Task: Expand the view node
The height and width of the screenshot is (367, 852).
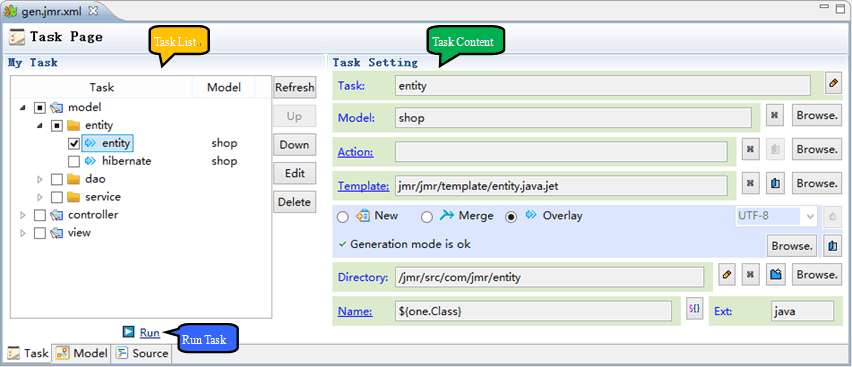Action: click(x=22, y=233)
